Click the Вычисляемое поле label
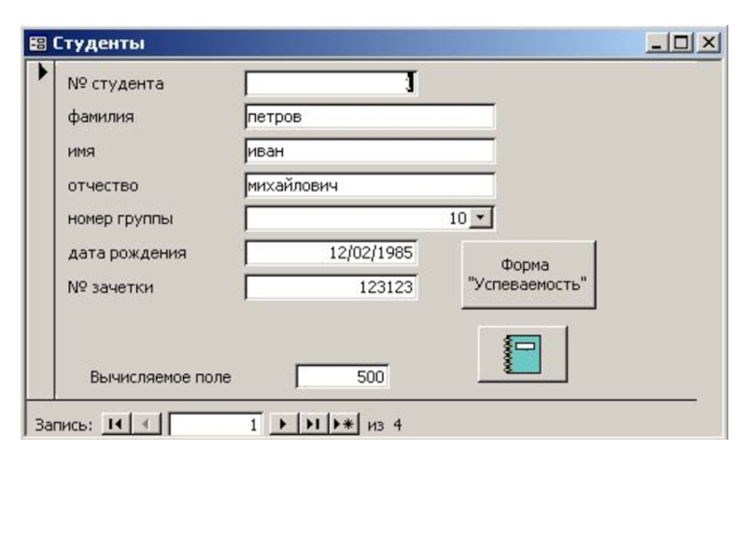The width and height of the screenshot is (747, 560). (x=161, y=377)
